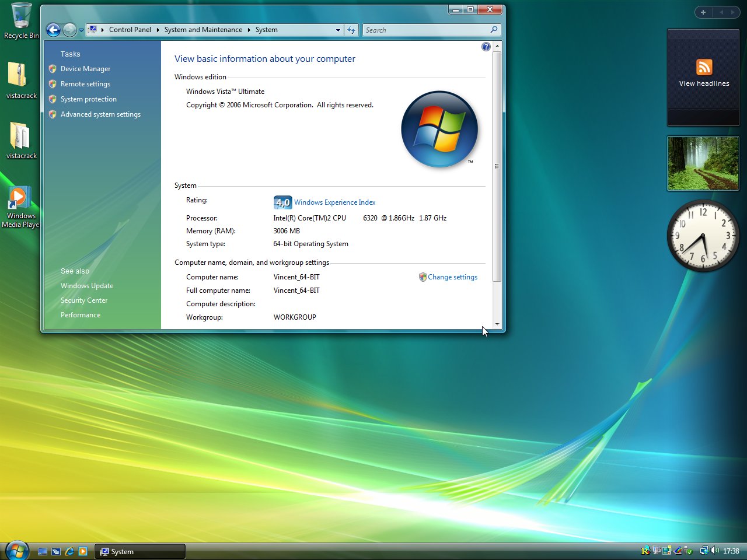The width and height of the screenshot is (747, 560).
Task: Click the RSS feed icon in headlines gadget
Action: [704, 67]
